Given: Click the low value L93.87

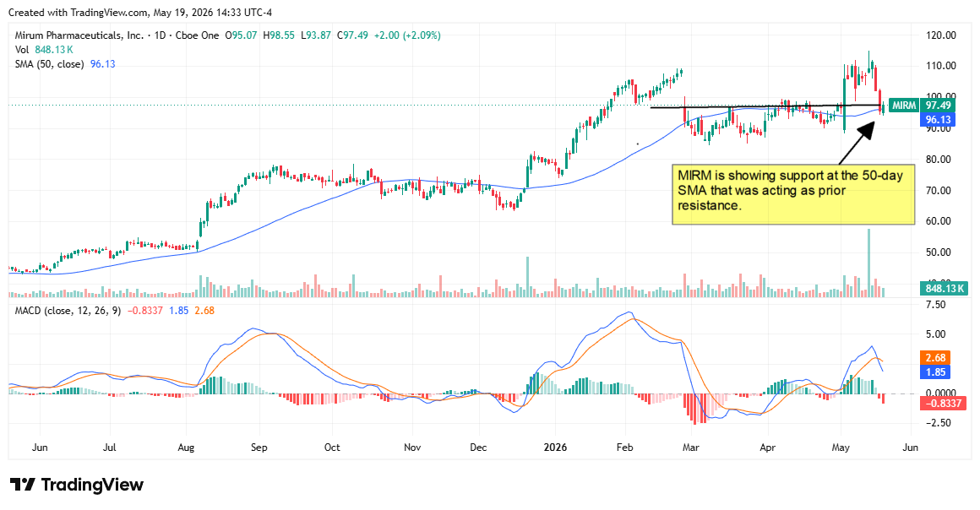Looking at the screenshot, I should click(x=316, y=35).
